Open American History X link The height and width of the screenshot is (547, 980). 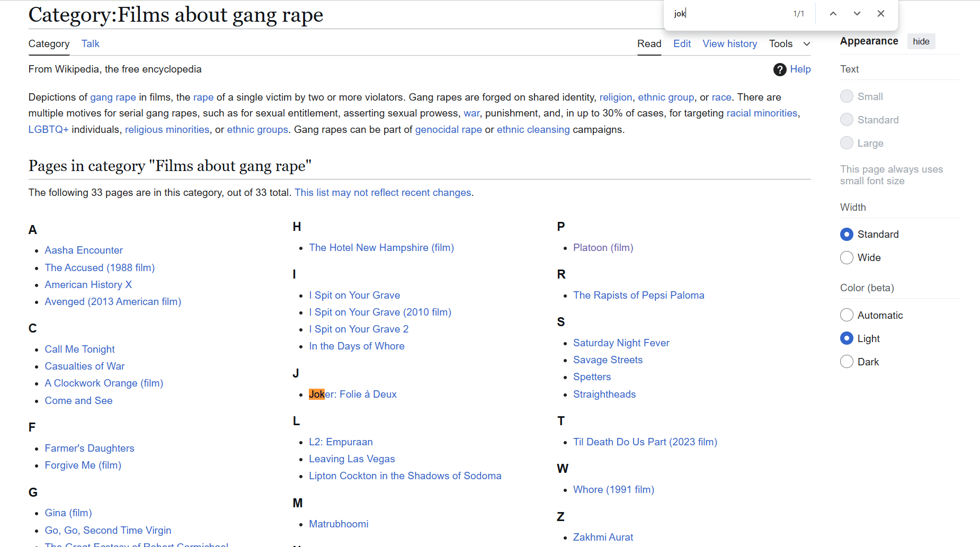(x=88, y=285)
